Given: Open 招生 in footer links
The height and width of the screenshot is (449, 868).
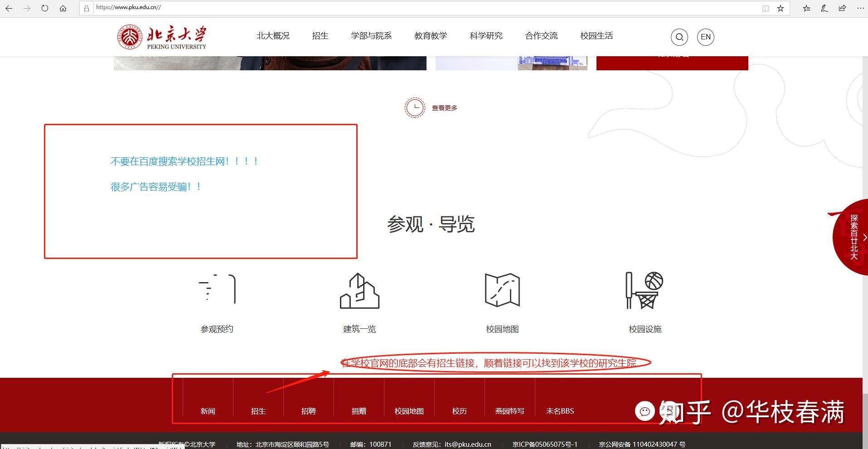Looking at the screenshot, I should pos(258,411).
